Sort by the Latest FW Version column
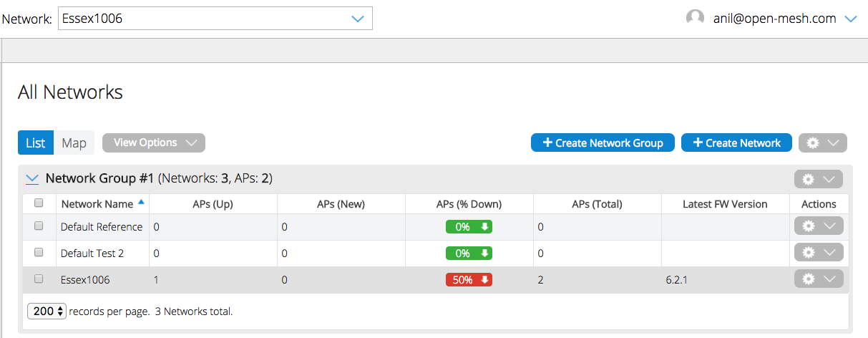Viewport: 868px width, 338px height. point(726,204)
